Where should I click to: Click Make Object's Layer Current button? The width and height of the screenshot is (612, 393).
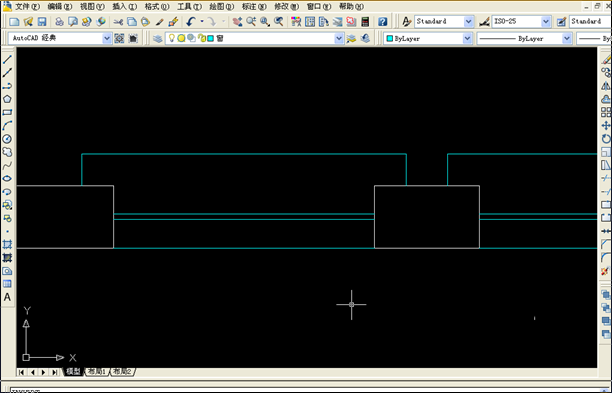click(351, 38)
